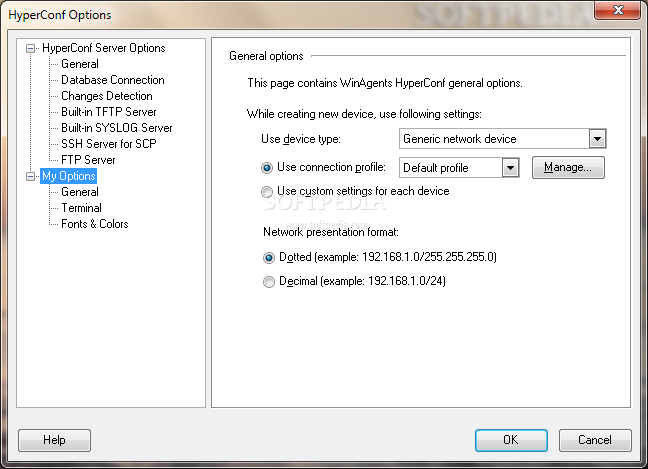
Task: Click the Generic network device combo box
Action: tap(502, 139)
